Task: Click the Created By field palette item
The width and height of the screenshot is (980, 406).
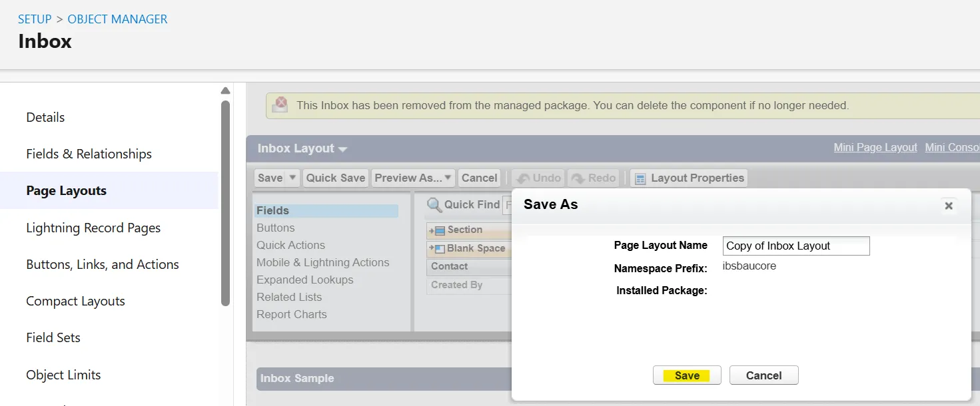Action: [469, 285]
